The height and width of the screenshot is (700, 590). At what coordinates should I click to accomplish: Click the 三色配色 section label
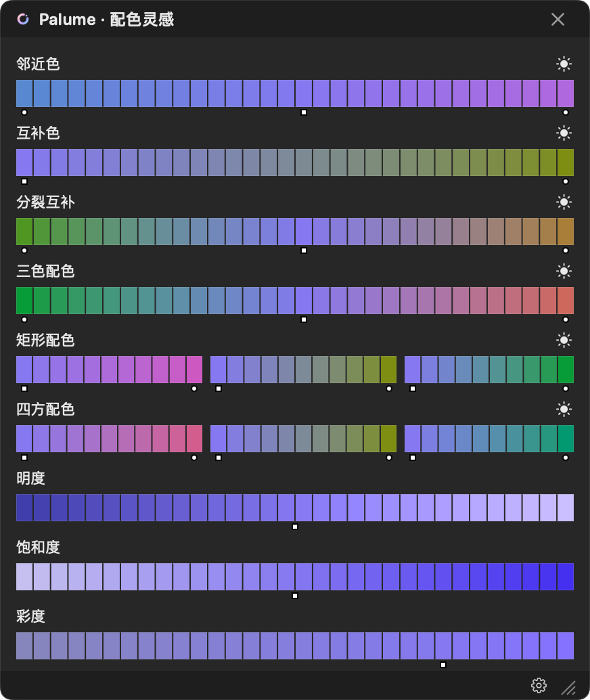point(45,271)
